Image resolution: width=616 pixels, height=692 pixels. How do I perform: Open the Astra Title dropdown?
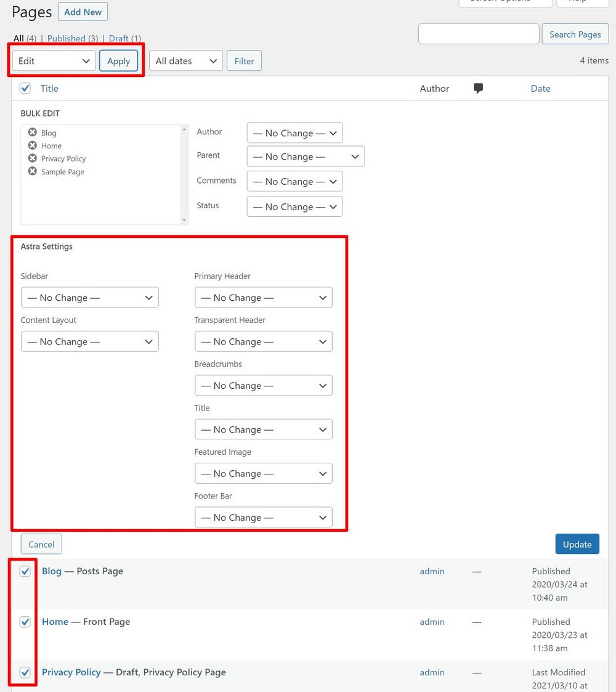[x=264, y=429]
